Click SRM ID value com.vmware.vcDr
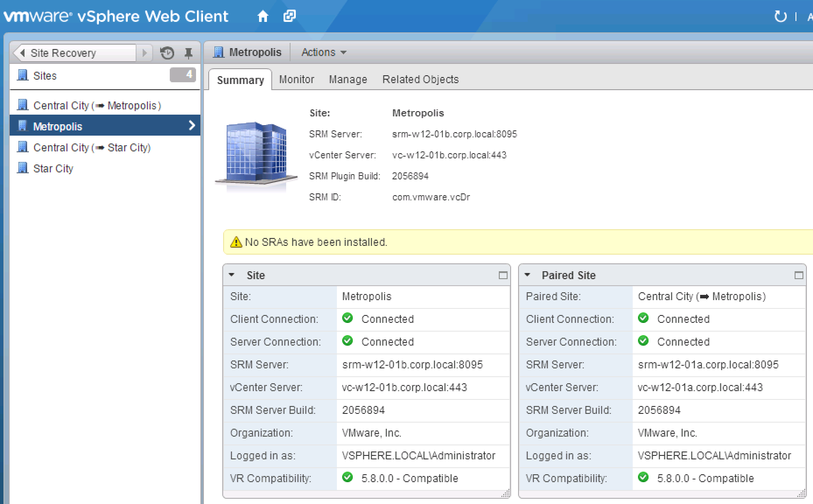 click(431, 197)
